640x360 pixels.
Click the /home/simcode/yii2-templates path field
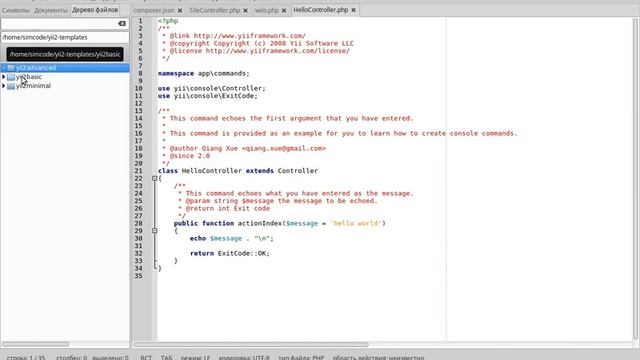[x=65, y=37]
